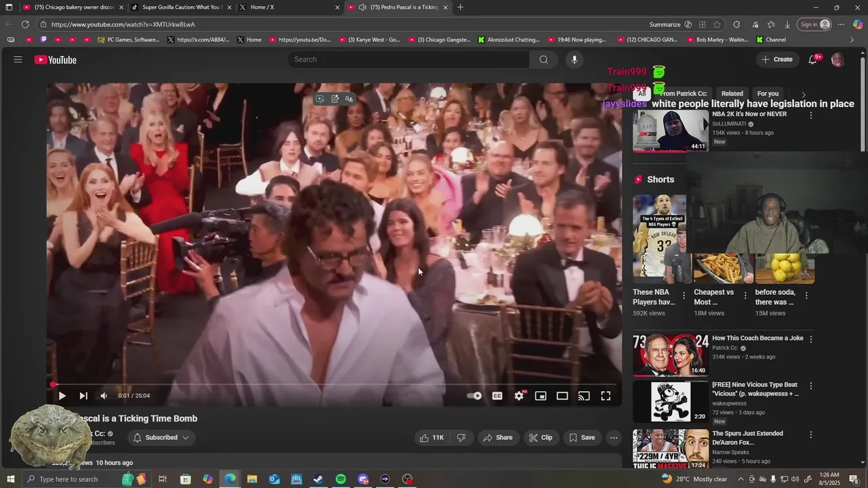Create a Clip of the video

(540, 438)
